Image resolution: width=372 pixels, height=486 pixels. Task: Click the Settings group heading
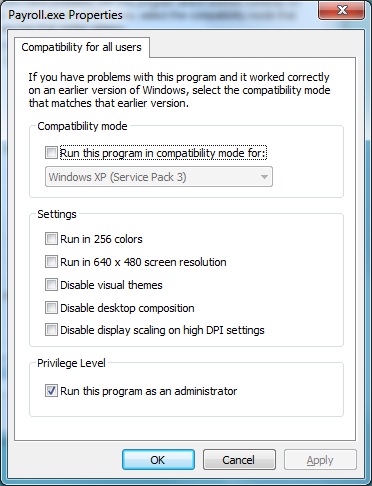pos(57,214)
